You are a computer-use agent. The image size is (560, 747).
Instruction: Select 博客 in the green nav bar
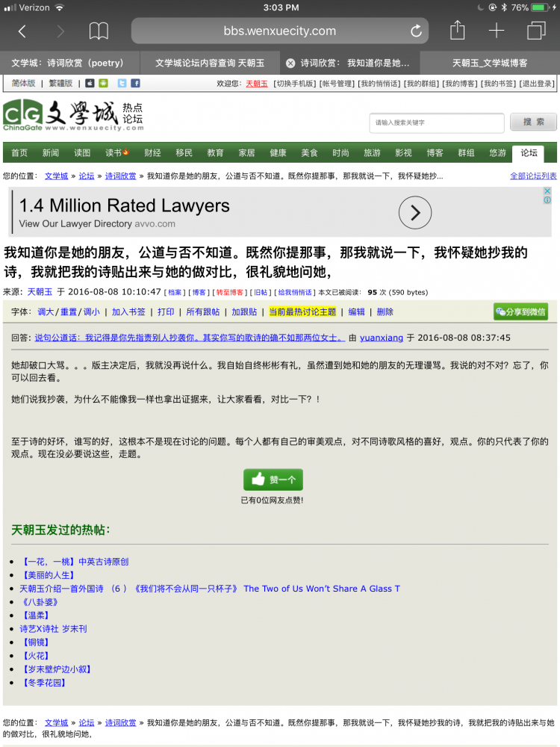tap(435, 153)
